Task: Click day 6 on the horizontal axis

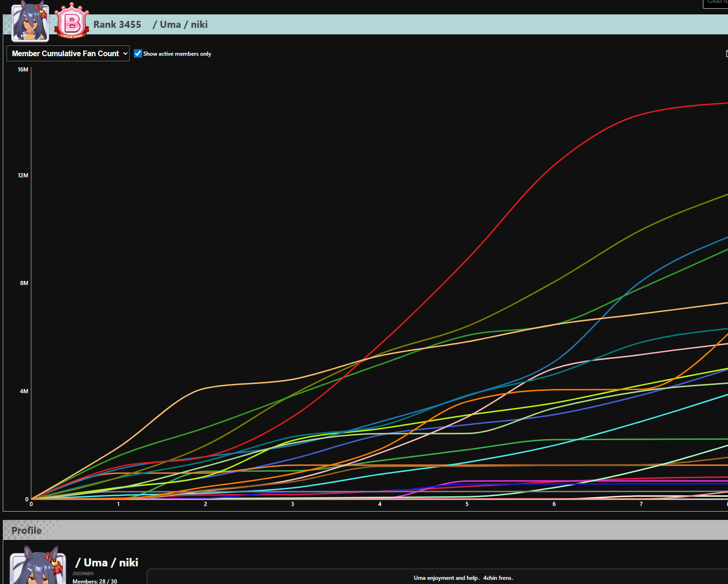Action: [554, 504]
